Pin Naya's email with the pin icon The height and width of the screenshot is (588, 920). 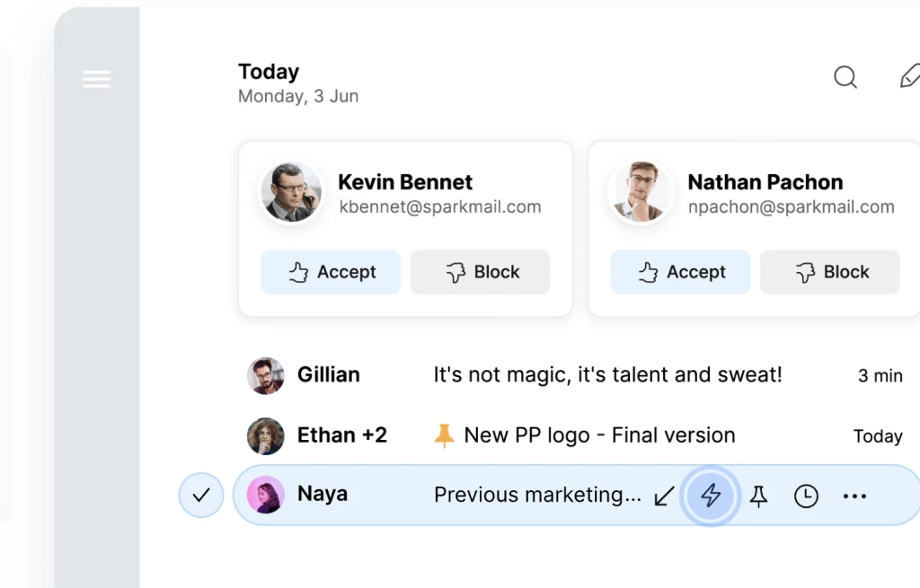tap(758, 495)
